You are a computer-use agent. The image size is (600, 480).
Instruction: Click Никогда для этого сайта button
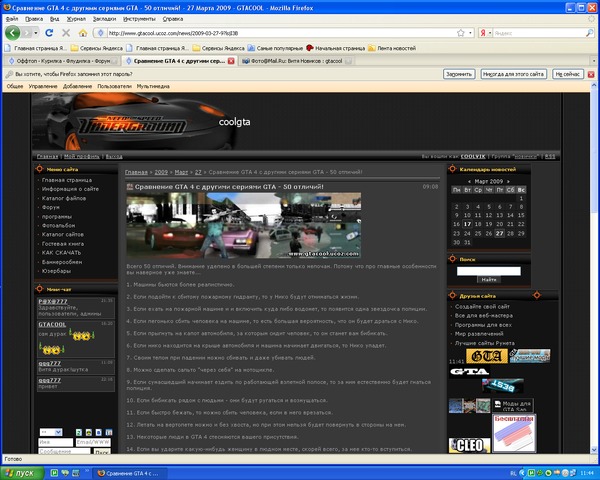514,74
